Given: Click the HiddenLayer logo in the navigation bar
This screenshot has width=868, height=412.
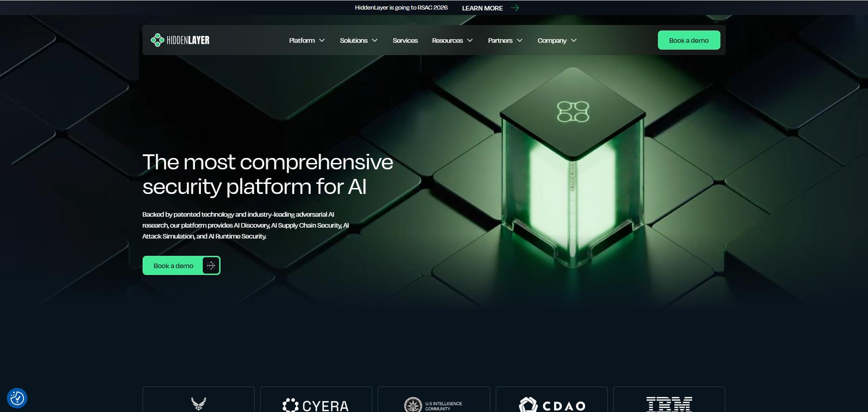Looking at the screenshot, I should pyautogui.click(x=180, y=40).
